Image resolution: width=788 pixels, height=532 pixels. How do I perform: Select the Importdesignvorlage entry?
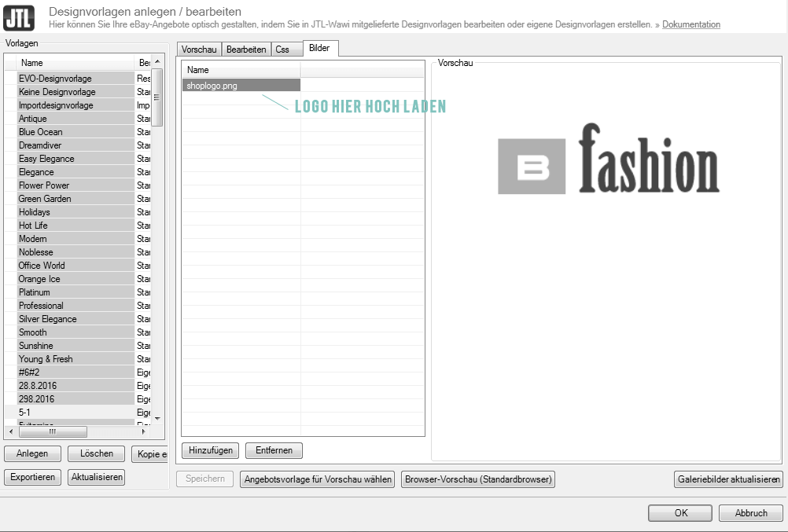(75, 105)
